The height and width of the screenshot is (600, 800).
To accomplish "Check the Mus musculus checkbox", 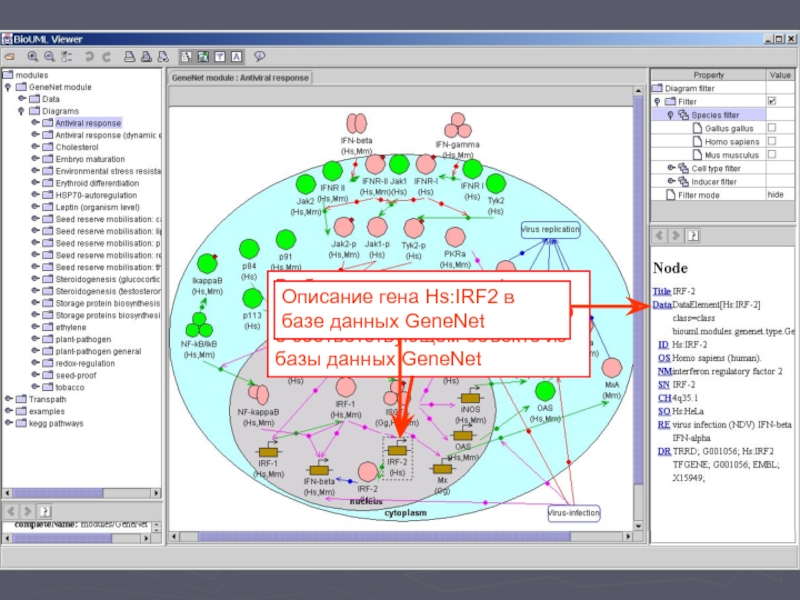I will point(771,155).
